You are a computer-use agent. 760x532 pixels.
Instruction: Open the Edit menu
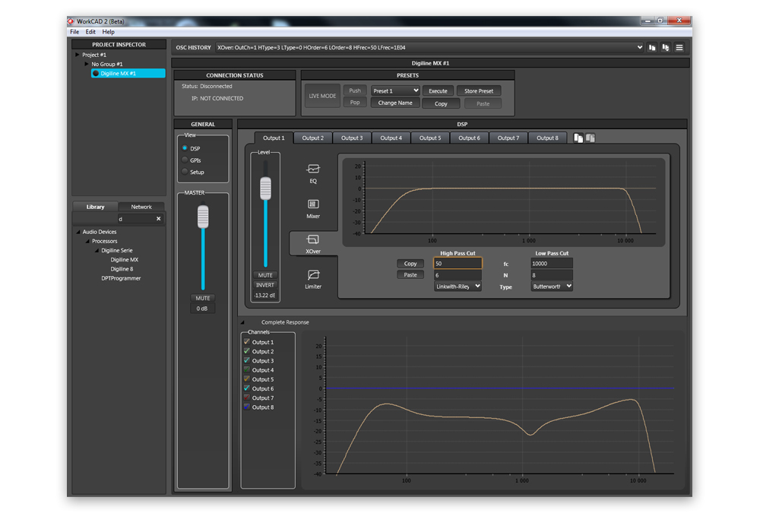90,32
